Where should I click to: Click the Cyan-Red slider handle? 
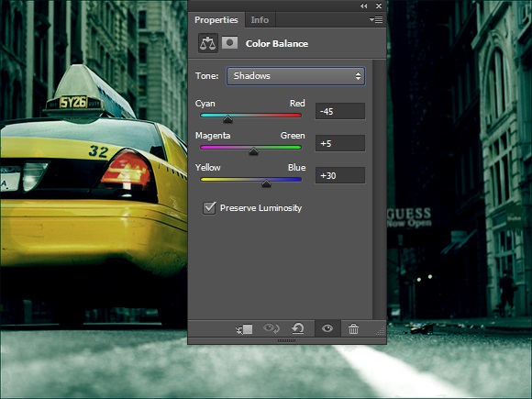click(228, 118)
